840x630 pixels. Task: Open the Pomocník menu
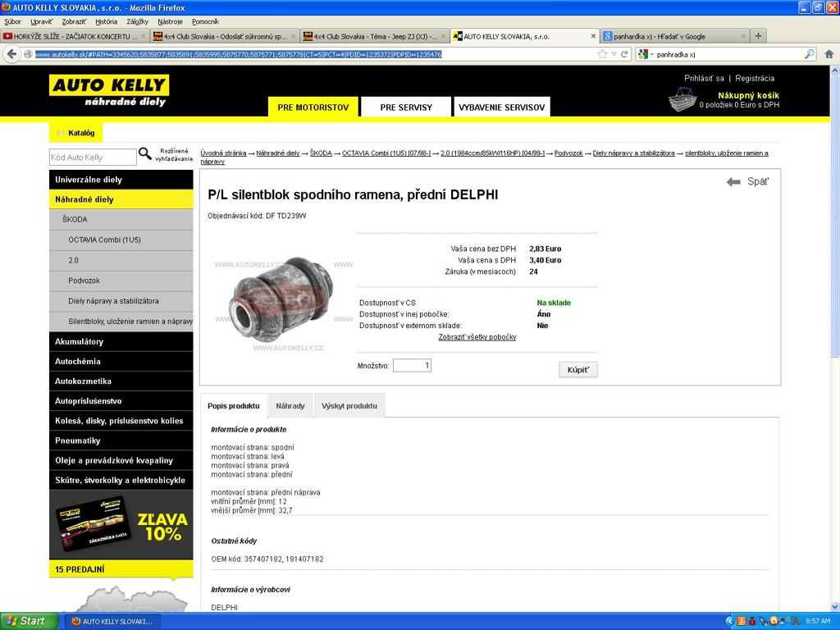point(205,22)
